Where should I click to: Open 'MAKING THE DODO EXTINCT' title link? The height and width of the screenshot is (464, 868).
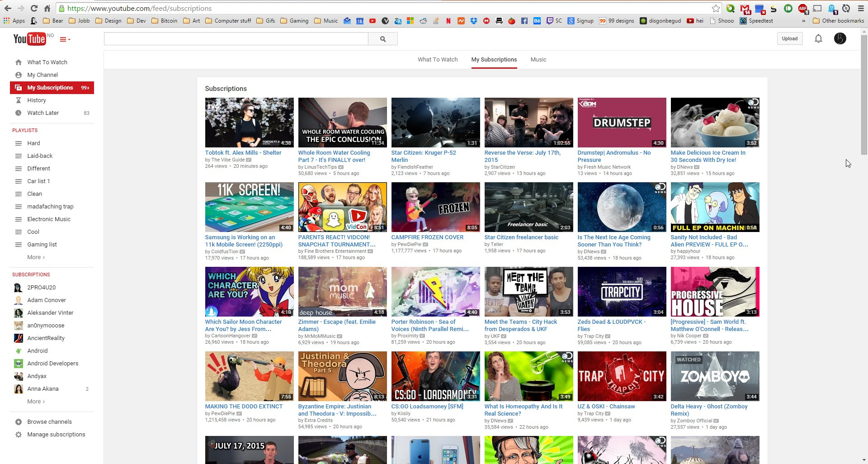tap(244, 407)
